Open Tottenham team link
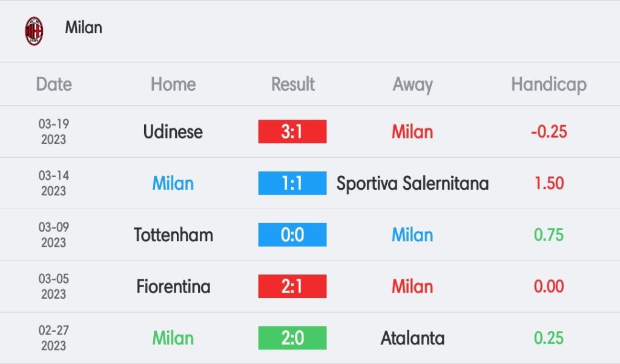 pyautogui.click(x=173, y=235)
